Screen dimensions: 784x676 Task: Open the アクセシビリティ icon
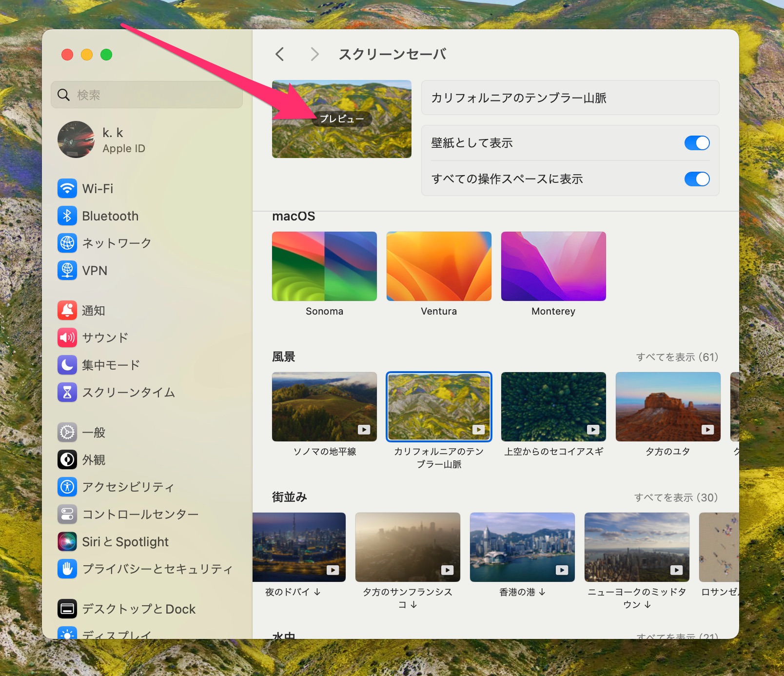[67, 487]
